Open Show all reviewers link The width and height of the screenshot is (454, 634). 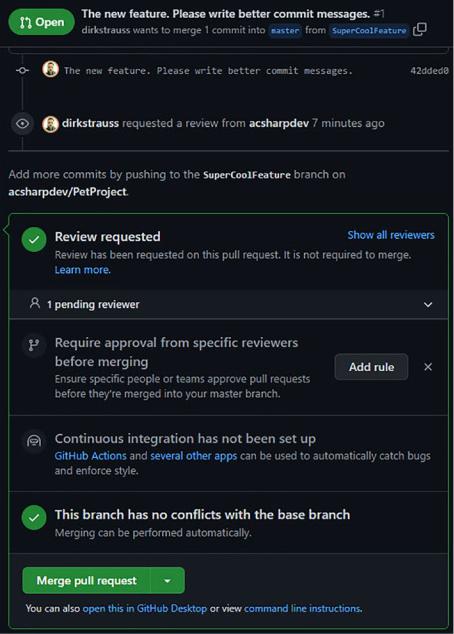[391, 235]
